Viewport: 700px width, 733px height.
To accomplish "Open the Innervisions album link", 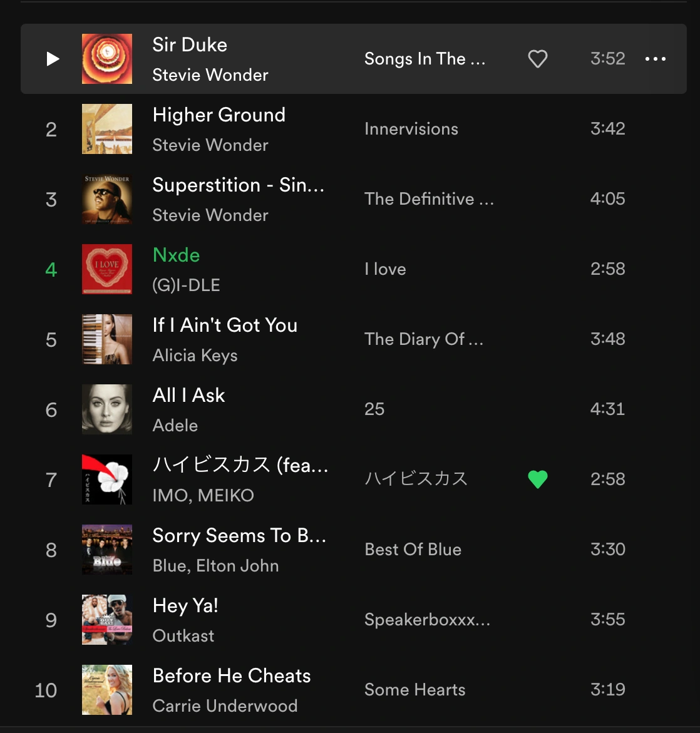I will point(411,129).
